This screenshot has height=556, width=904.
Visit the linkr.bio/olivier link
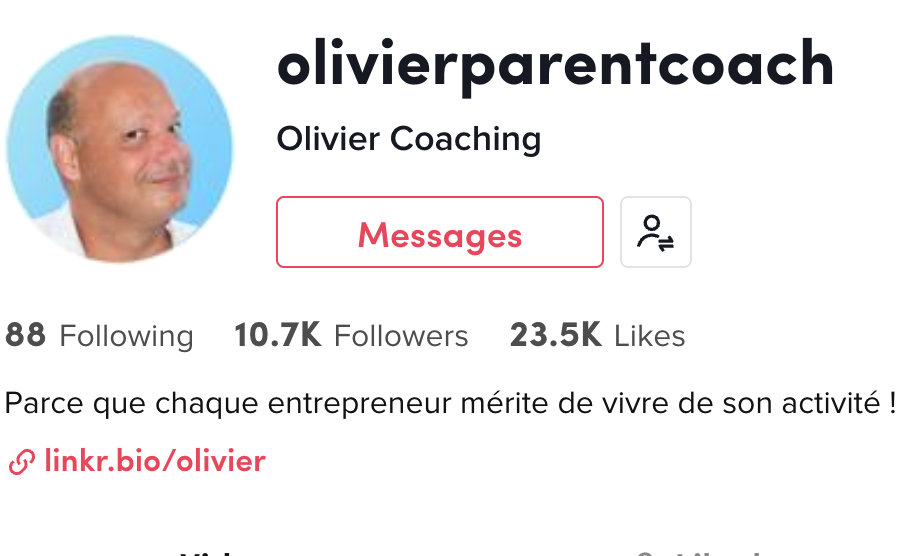(155, 461)
